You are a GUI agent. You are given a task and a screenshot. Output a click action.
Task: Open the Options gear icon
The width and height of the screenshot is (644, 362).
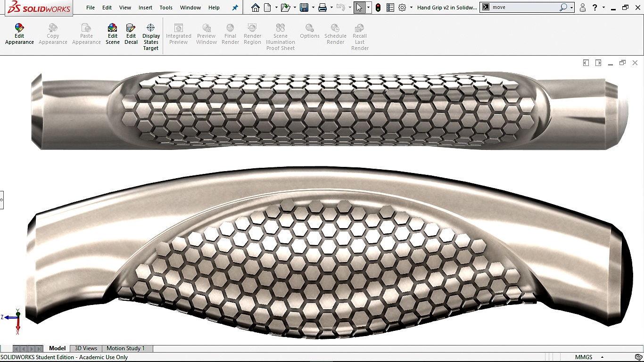(402, 8)
